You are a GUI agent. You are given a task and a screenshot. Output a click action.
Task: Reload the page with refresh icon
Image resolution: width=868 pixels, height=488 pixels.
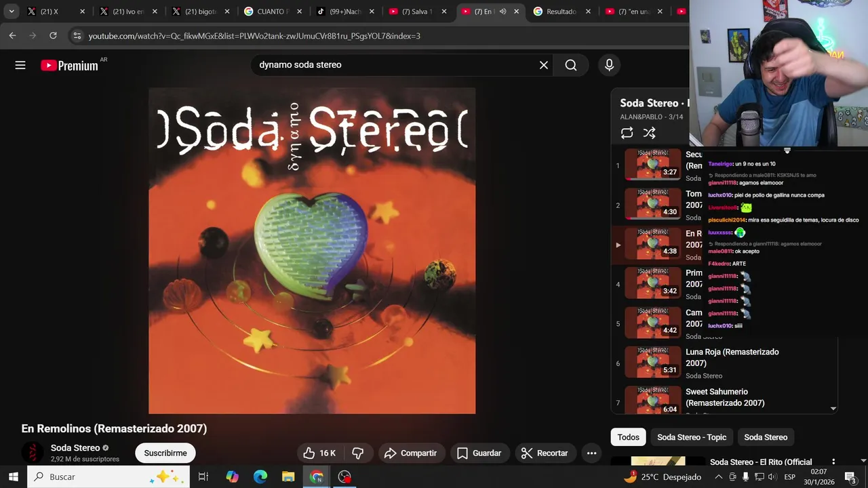[x=53, y=35]
